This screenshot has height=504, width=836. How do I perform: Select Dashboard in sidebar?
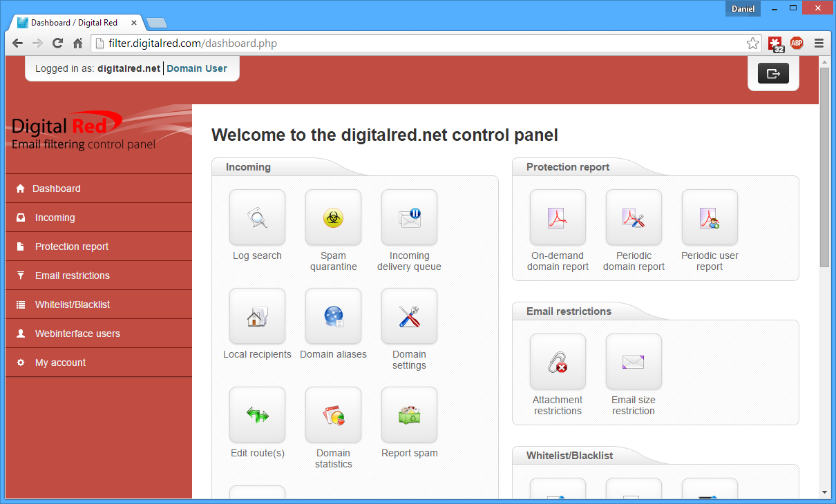[x=99, y=188]
